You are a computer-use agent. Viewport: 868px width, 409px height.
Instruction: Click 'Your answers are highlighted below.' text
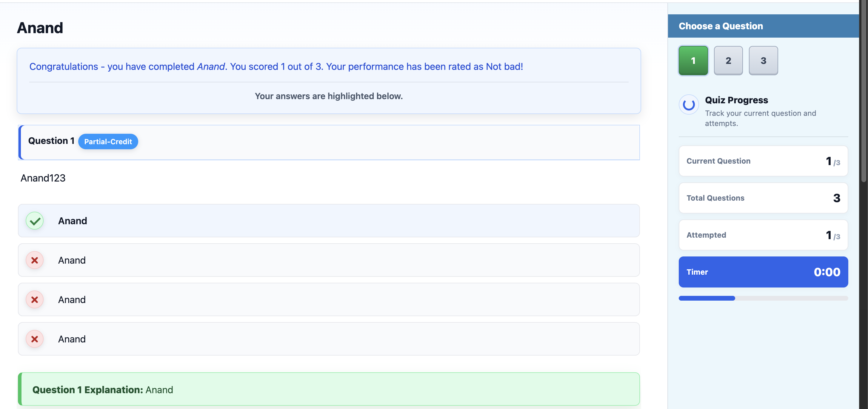(x=329, y=96)
